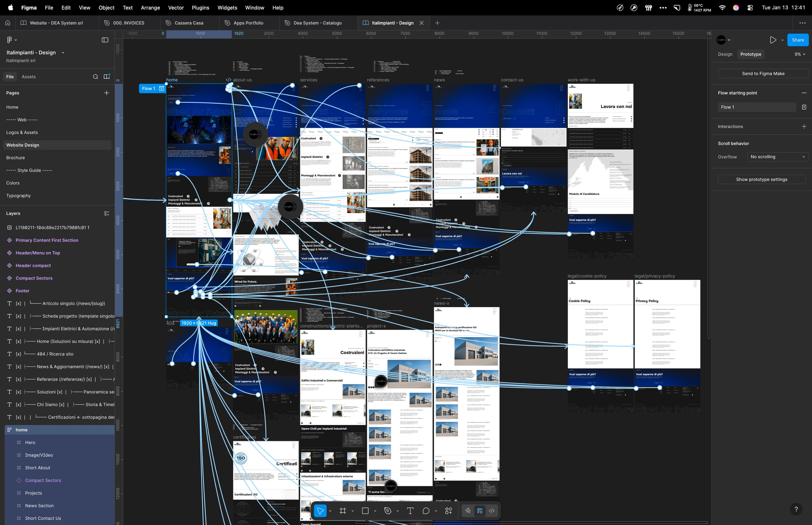The width and height of the screenshot is (812, 525).
Task: Close the Italimpianti - Design tab
Action: click(422, 23)
